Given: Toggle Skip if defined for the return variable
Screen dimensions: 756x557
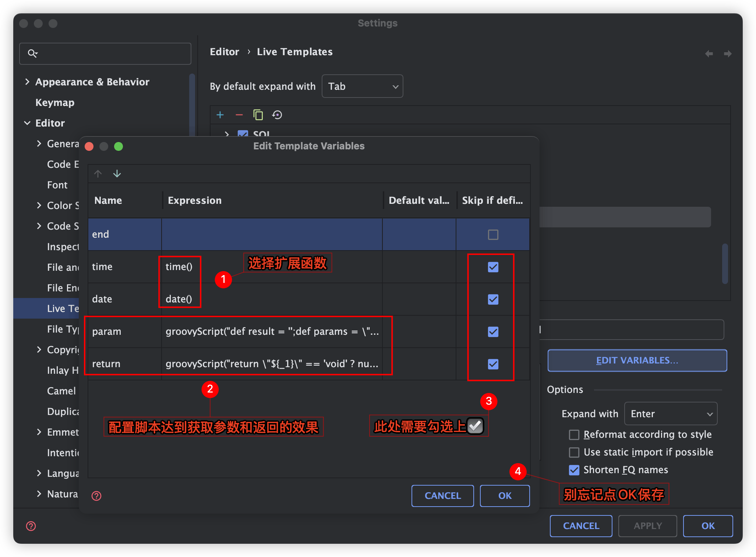Looking at the screenshot, I should (x=493, y=364).
